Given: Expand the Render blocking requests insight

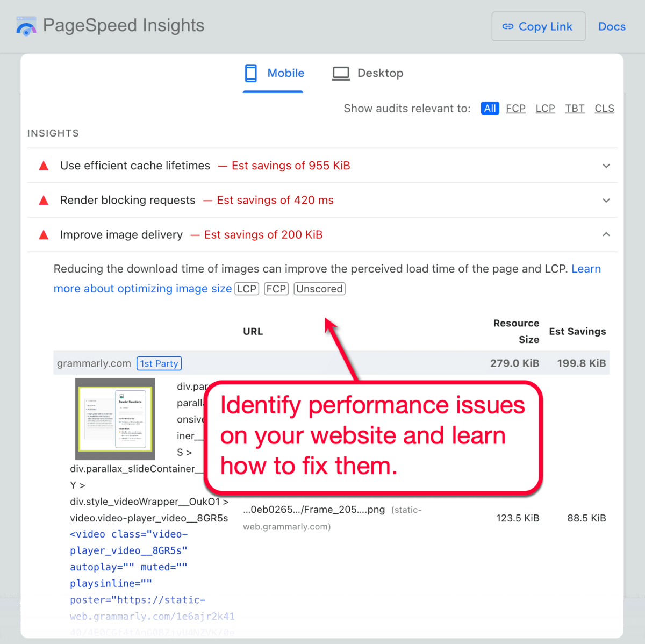Looking at the screenshot, I should pos(606,200).
